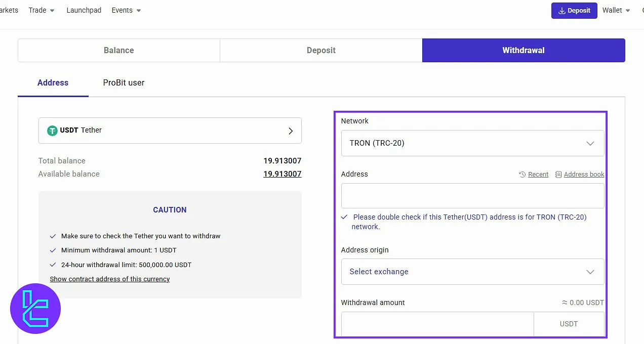
Task: Click the Available balance label
Action: tap(69, 174)
